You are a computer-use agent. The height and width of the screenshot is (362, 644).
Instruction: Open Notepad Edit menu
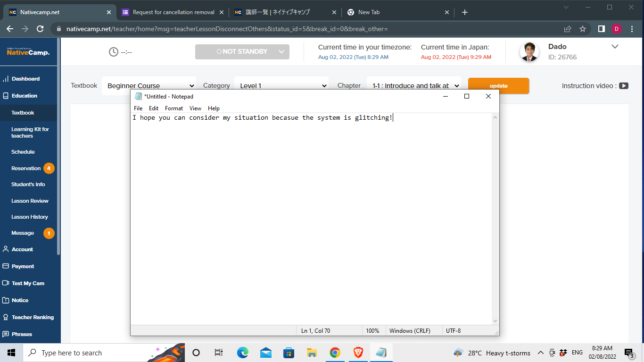point(154,108)
